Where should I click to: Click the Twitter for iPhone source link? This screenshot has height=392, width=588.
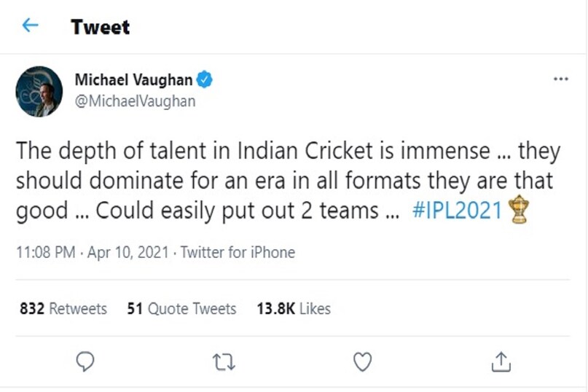point(238,253)
